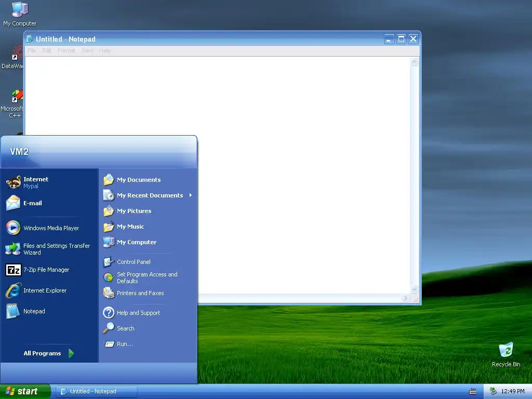Minimize the Notepad window
Image resolution: width=532 pixels, height=399 pixels.
389,38
